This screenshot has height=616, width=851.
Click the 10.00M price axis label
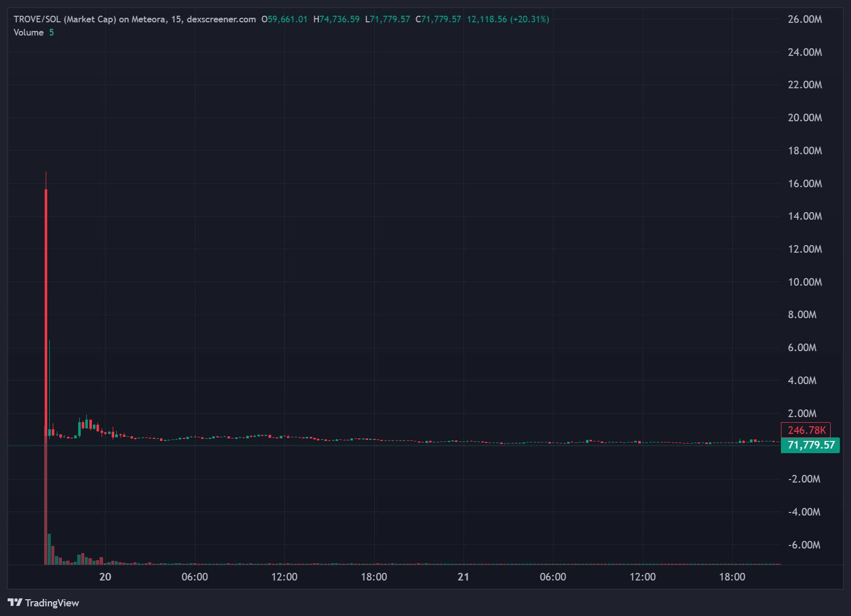point(804,282)
